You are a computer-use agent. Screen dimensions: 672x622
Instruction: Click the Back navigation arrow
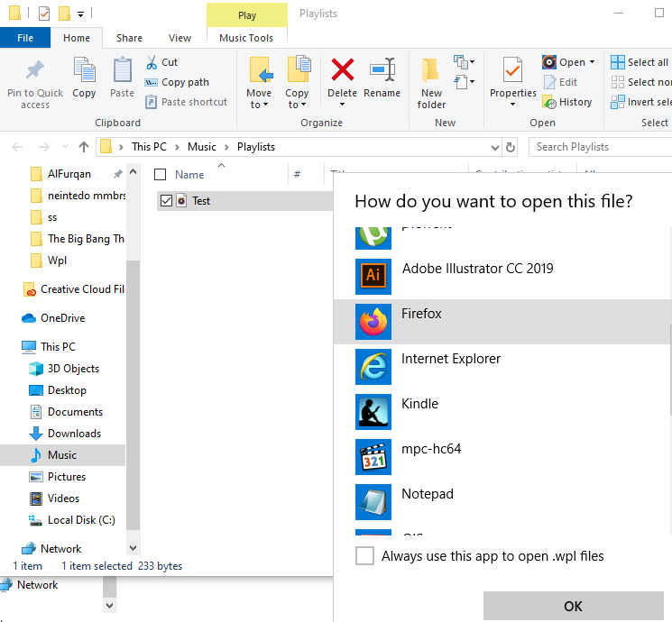[x=17, y=147]
